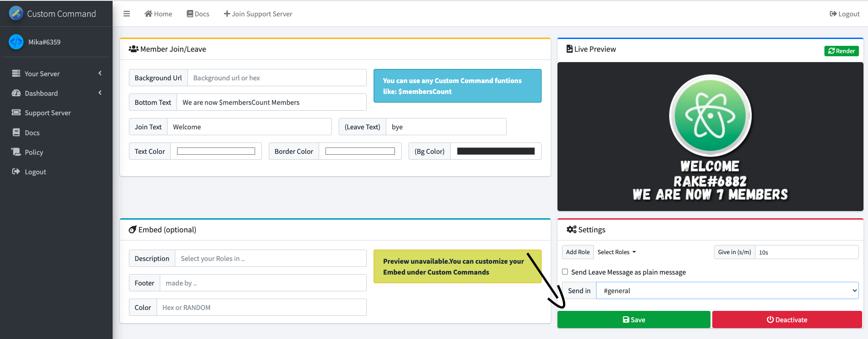Click the Give in (s/m) input field
868x339 pixels.
807,252
